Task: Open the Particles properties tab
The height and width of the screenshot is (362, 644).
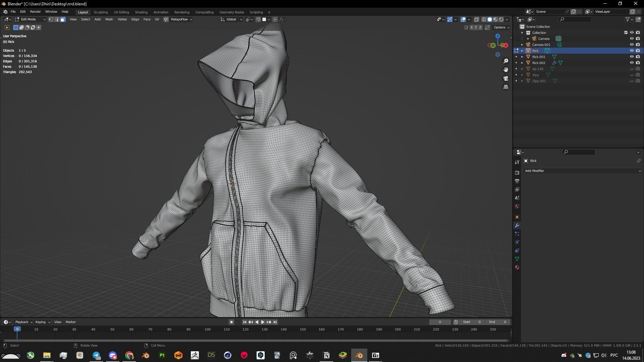Action: coord(517,234)
